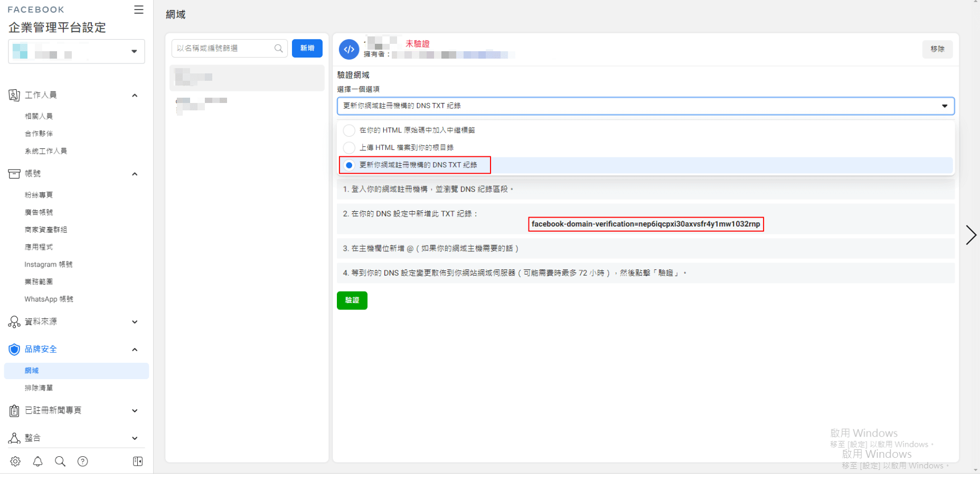Open the business account selector dropdown

pos(77,51)
